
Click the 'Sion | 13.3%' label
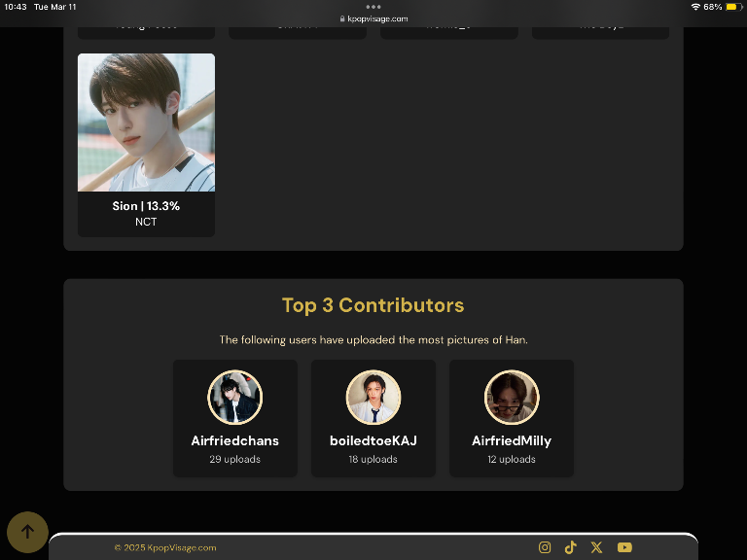click(146, 206)
